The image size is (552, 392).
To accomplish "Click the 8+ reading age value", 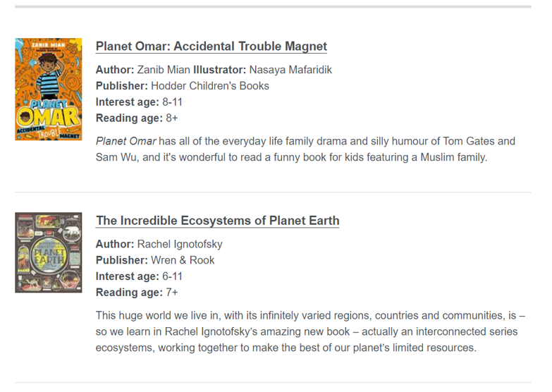I will [171, 118].
